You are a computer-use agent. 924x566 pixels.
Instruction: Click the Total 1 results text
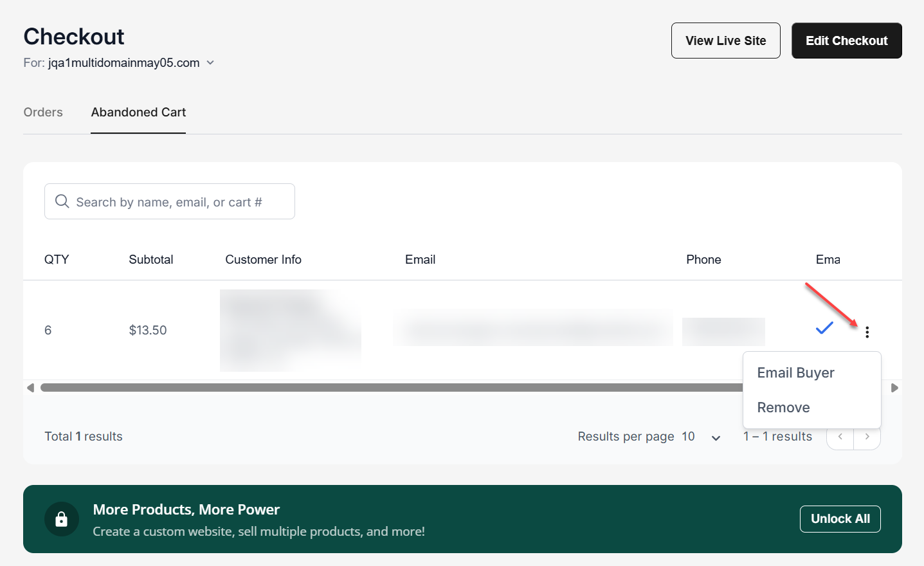coord(84,436)
